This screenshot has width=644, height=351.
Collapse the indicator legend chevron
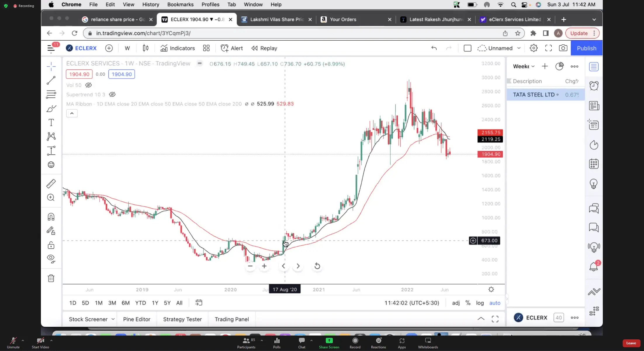[72, 113]
